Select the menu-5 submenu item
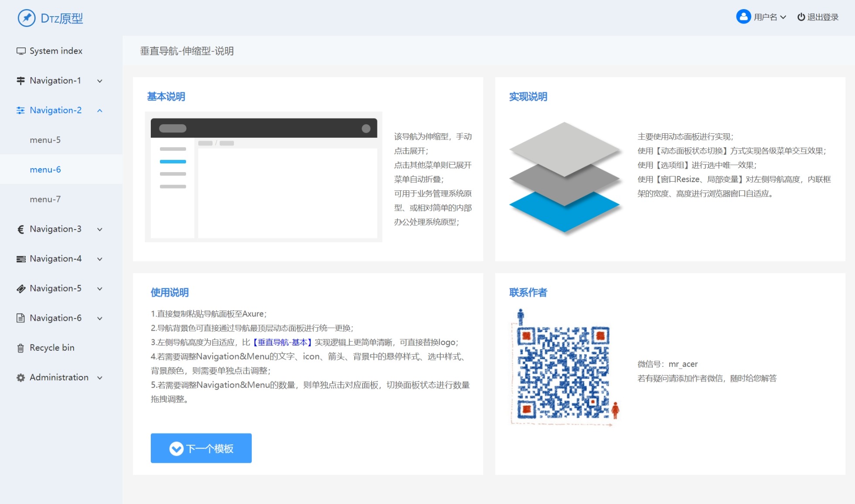The width and height of the screenshot is (855, 504). pyautogui.click(x=61, y=140)
